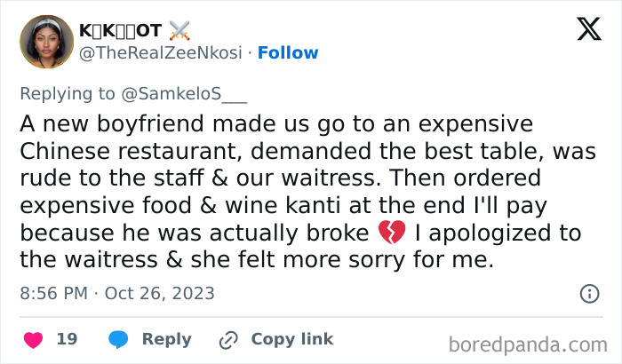Follow the tweet author
This screenshot has width=622, height=364.
coord(289,53)
